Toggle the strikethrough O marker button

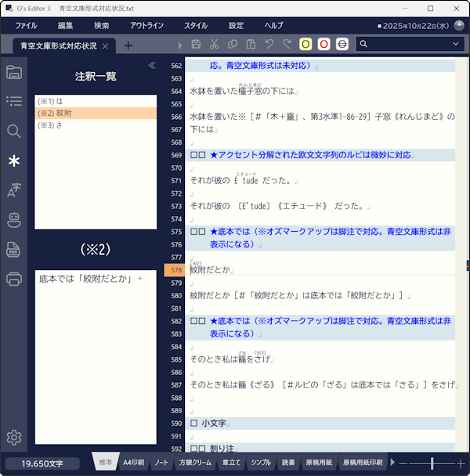(x=342, y=45)
